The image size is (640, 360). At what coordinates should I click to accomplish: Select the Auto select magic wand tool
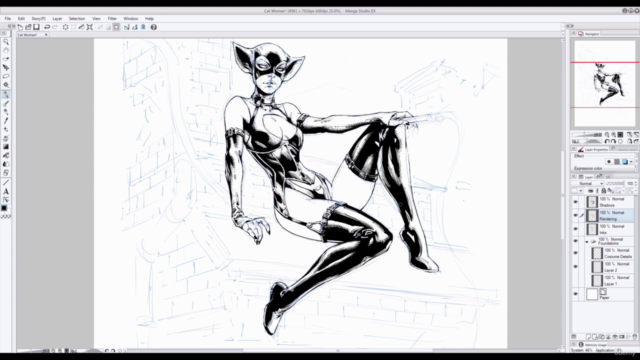tap(6, 85)
